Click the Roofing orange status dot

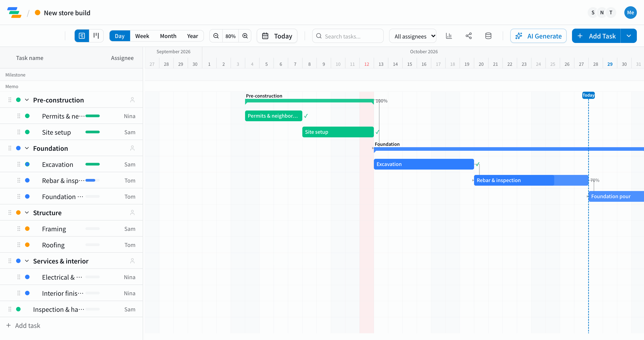pos(28,245)
